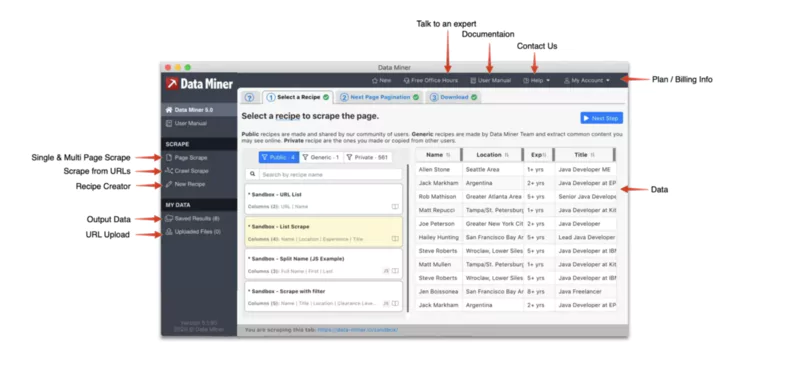Click the Matt Mullen name cell

pyautogui.click(x=439, y=264)
